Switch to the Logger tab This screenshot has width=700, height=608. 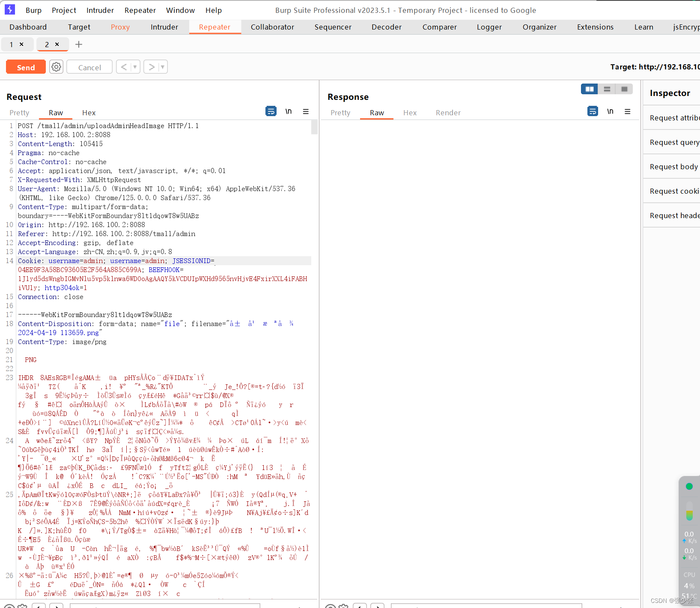(x=489, y=27)
